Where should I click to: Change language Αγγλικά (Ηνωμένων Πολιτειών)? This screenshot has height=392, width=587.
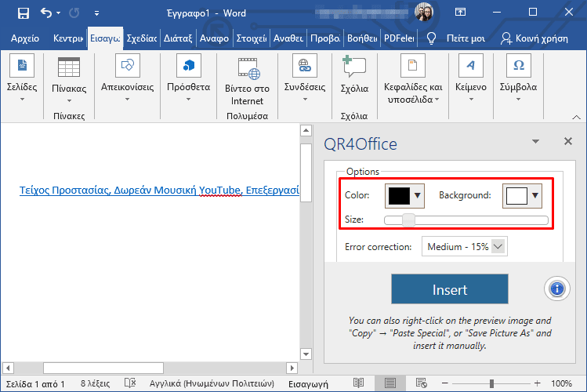pos(212,383)
